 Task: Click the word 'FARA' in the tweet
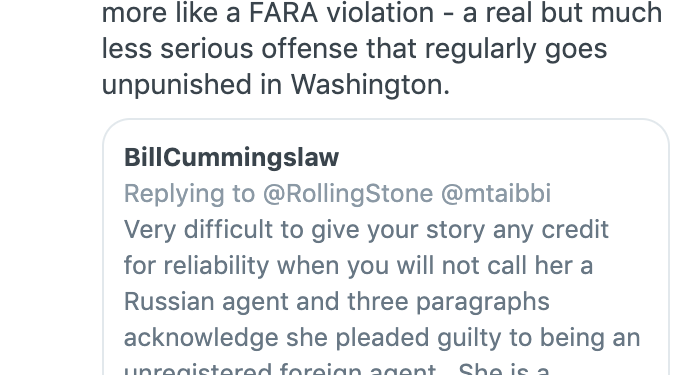pyautogui.click(x=283, y=13)
